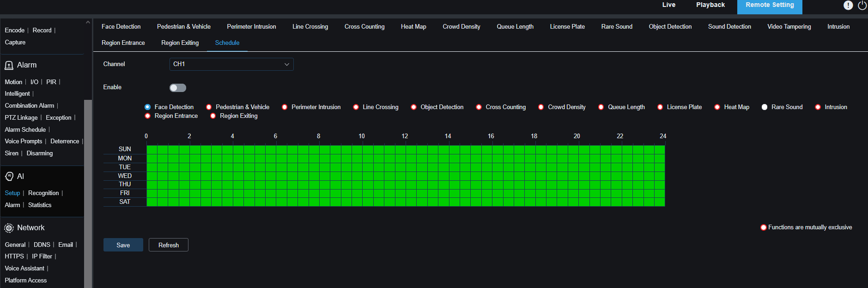This screenshot has height=288, width=868.
Task: Click the Network section globe icon
Action: (x=9, y=228)
